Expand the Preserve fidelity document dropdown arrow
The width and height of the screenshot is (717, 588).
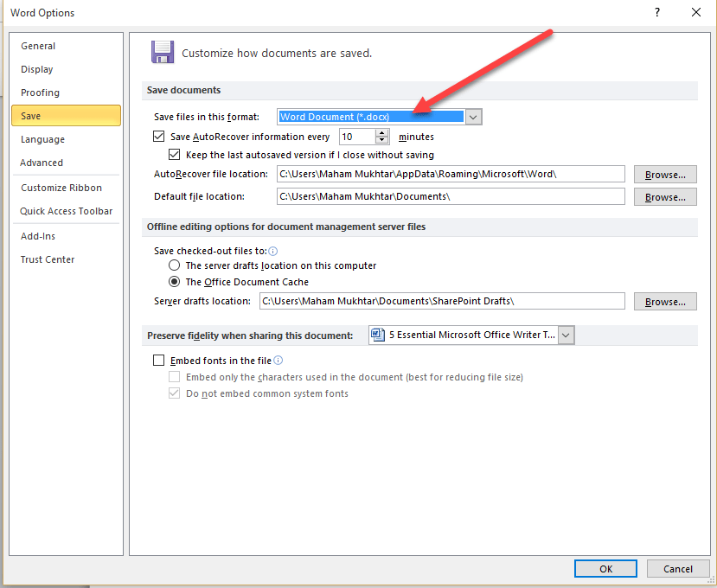point(566,336)
